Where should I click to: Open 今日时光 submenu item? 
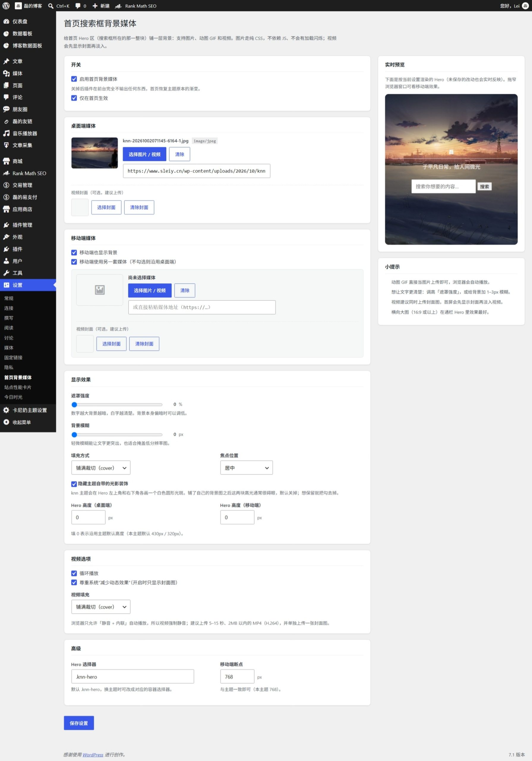click(x=13, y=397)
